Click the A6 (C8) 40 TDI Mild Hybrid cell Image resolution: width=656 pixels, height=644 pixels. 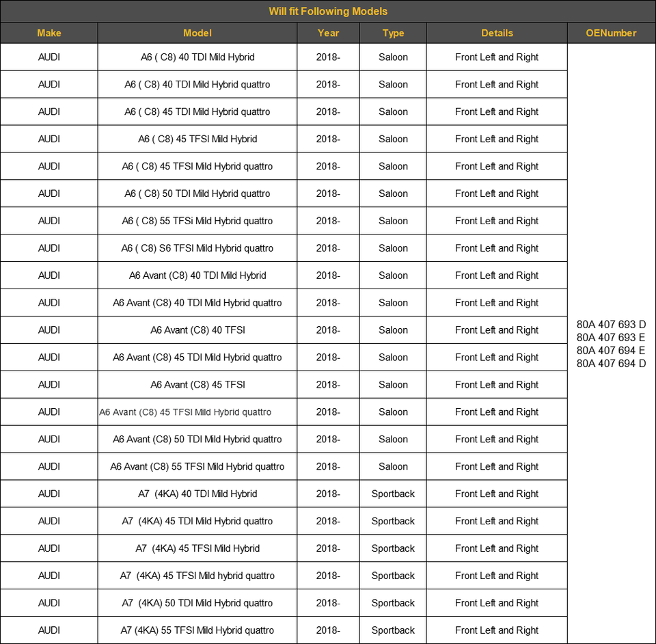click(x=197, y=57)
